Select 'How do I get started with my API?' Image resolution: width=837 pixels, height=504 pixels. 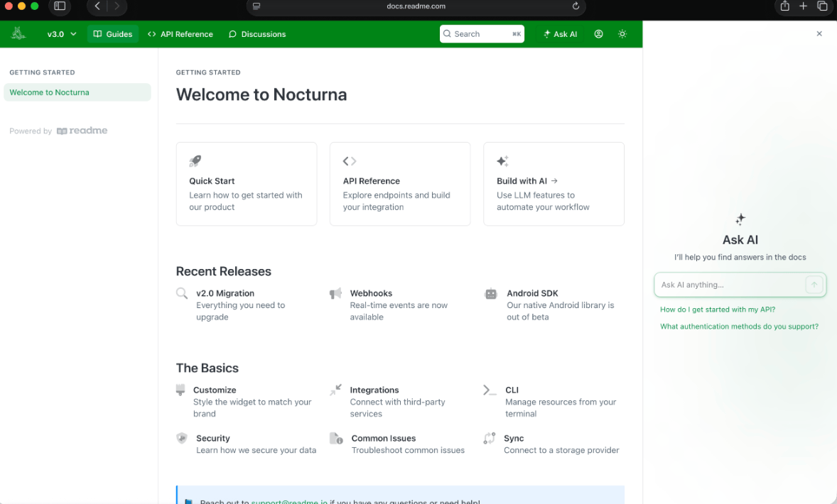click(718, 309)
